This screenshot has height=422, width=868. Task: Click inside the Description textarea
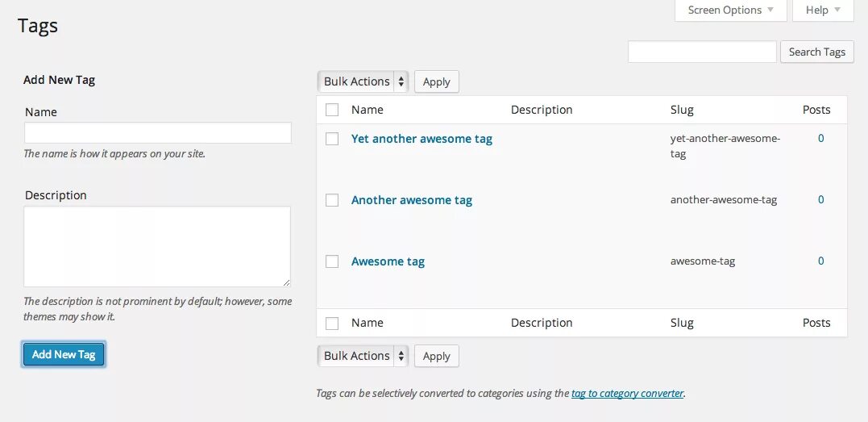[157, 246]
